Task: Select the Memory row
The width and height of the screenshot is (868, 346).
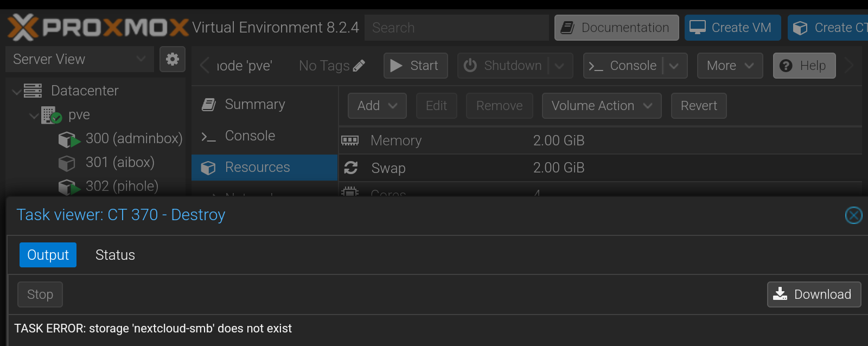Action: [601, 140]
